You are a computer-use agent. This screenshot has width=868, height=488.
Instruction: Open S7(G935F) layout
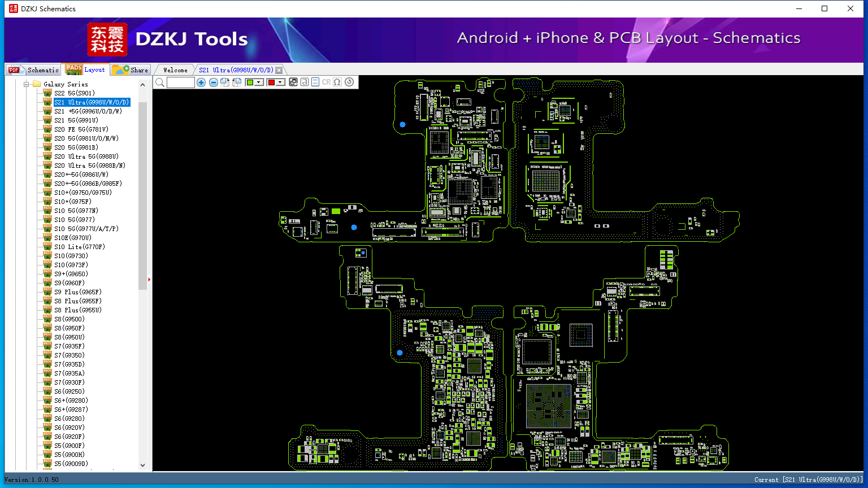point(70,346)
